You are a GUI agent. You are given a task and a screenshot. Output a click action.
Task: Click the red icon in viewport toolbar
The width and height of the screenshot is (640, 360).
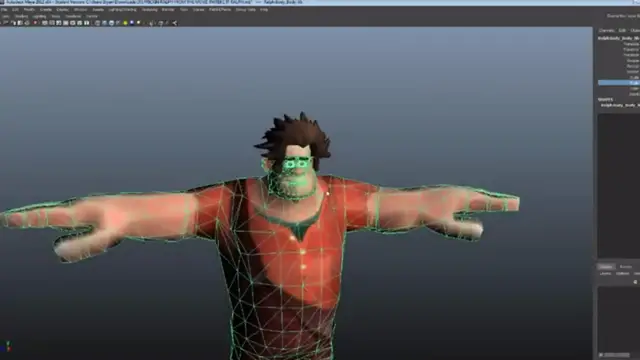[x=36, y=23]
